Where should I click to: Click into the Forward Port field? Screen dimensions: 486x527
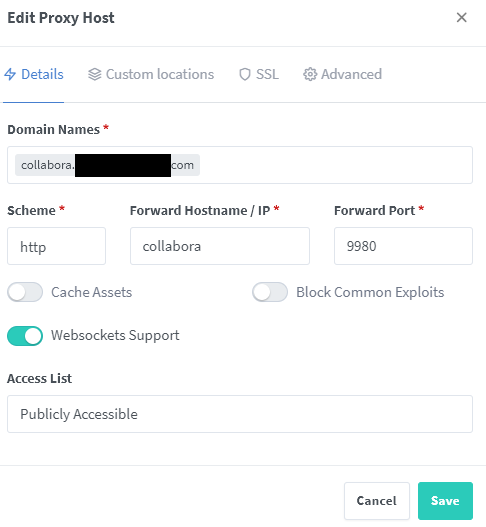403,246
